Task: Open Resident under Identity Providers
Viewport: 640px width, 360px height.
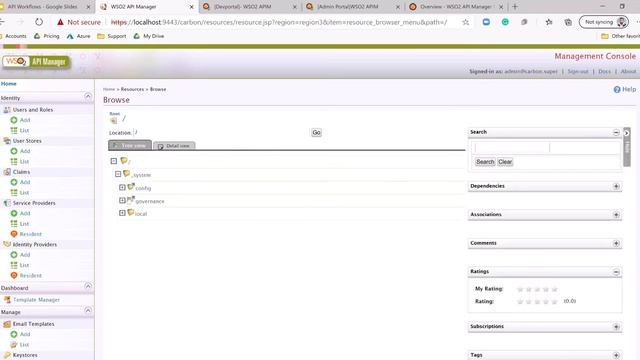Action: (31, 276)
